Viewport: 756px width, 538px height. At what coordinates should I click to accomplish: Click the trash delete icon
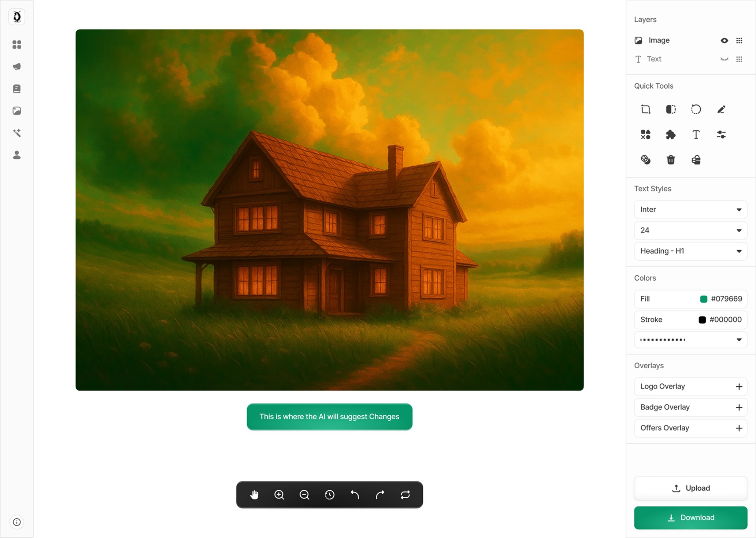pos(670,160)
